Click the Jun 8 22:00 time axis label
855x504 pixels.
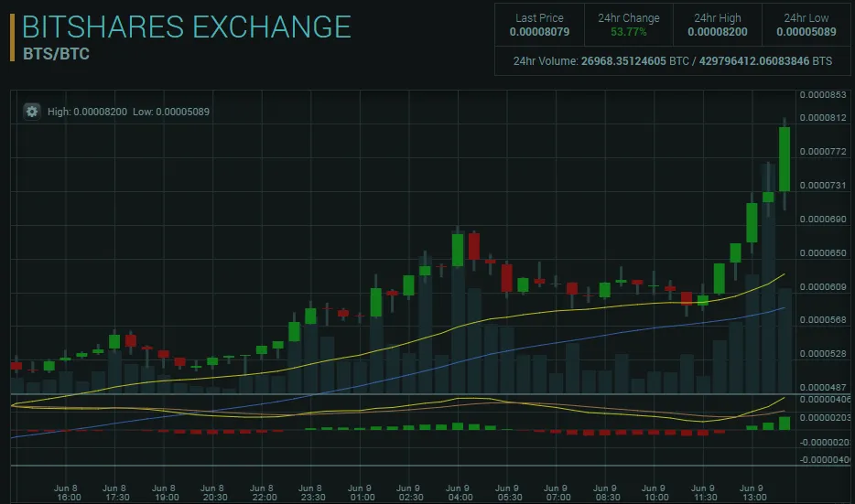pos(263,492)
